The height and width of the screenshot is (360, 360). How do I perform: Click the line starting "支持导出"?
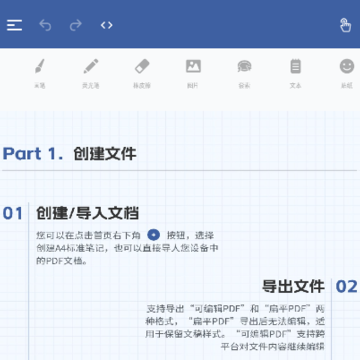click(235, 308)
